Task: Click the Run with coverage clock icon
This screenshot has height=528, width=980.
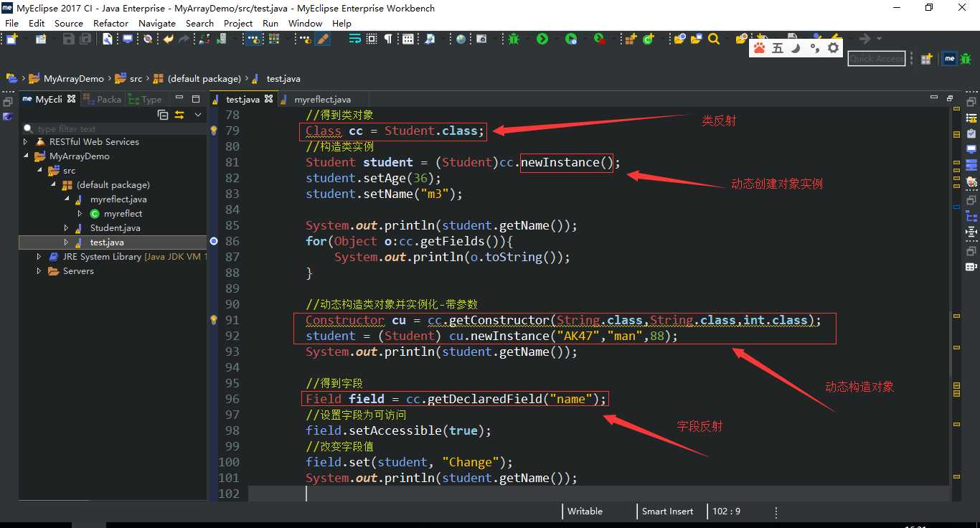Action: [x=571, y=39]
